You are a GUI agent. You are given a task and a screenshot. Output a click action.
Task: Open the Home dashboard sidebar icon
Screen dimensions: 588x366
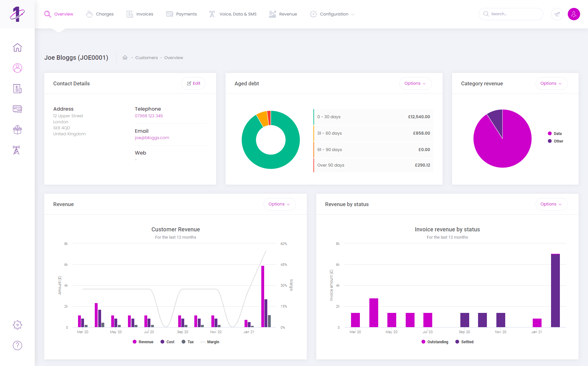[17, 47]
